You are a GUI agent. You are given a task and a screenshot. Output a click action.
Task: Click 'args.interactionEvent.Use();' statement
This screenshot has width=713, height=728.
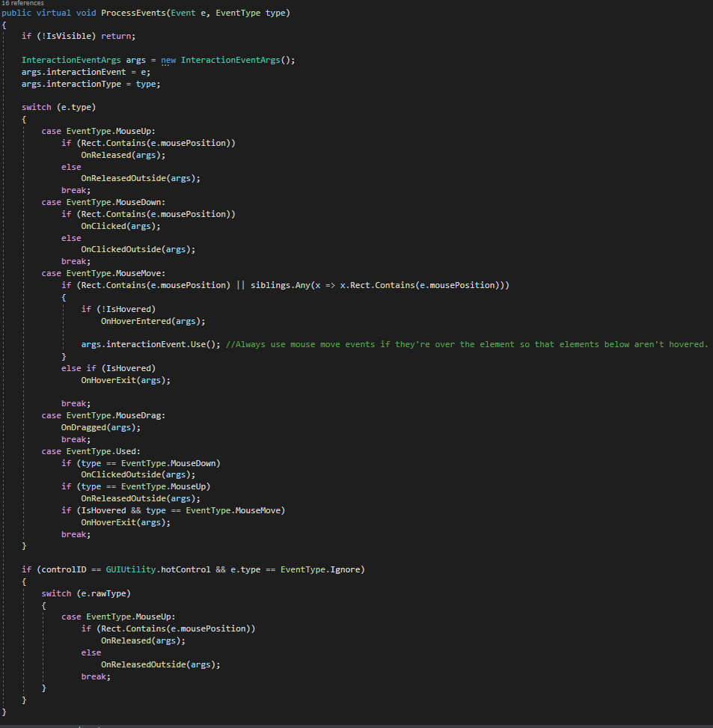(151, 344)
